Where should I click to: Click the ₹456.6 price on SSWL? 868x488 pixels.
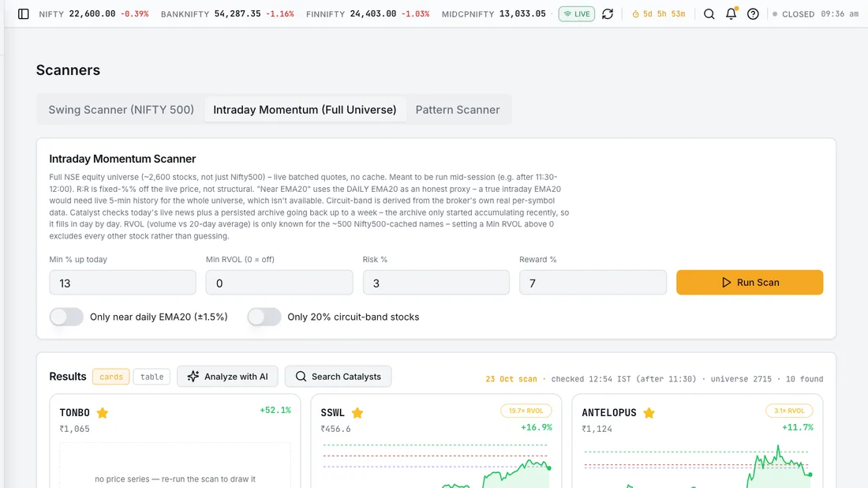(335, 429)
